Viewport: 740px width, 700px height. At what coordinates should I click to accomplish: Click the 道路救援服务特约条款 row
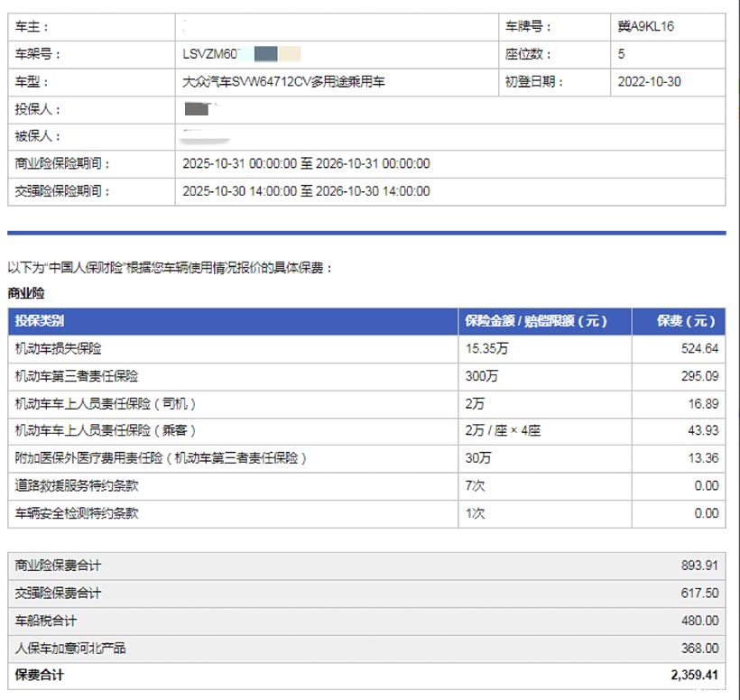click(77, 485)
